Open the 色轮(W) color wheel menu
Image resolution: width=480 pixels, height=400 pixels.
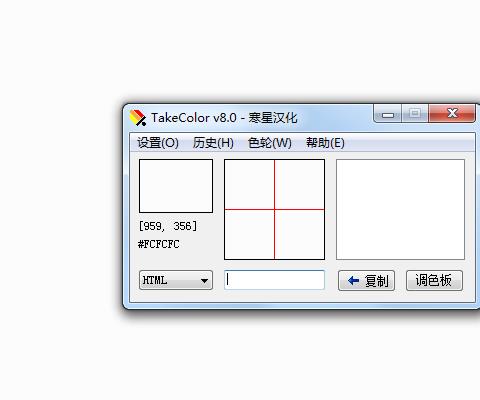click(269, 143)
